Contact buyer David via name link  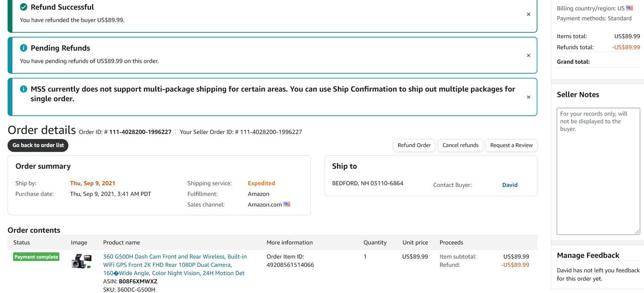tap(510, 185)
